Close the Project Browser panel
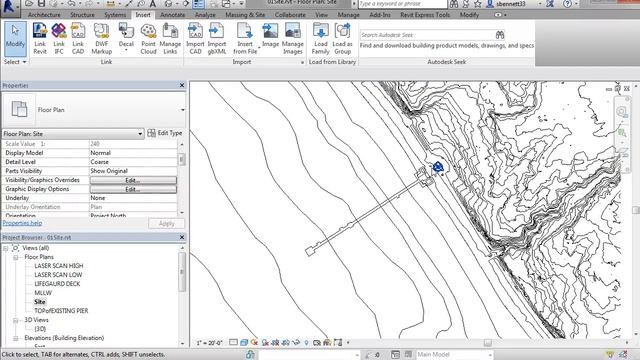Viewport: 640px width, 360px height. coord(182,237)
